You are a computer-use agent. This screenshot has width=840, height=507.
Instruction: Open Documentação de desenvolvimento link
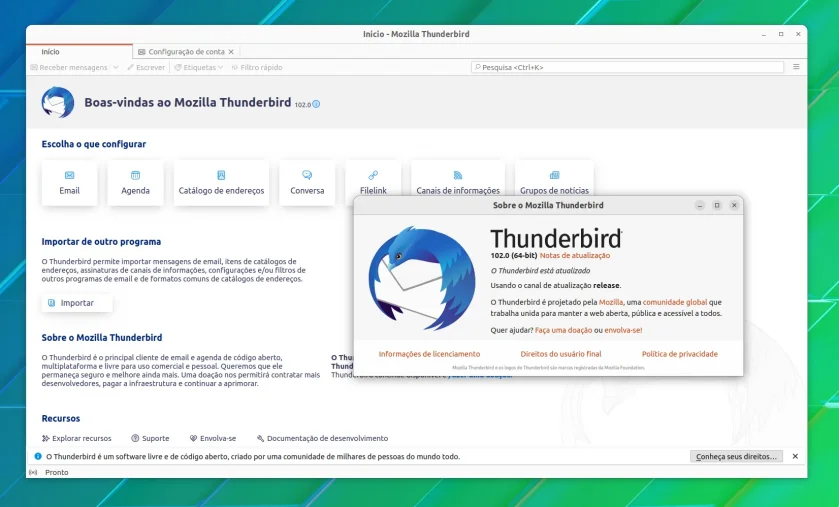click(x=322, y=438)
